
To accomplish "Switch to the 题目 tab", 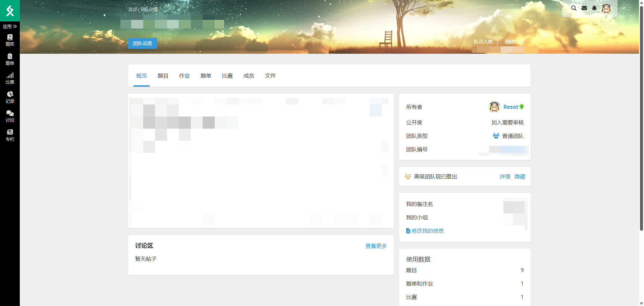I will click(x=163, y=76).
